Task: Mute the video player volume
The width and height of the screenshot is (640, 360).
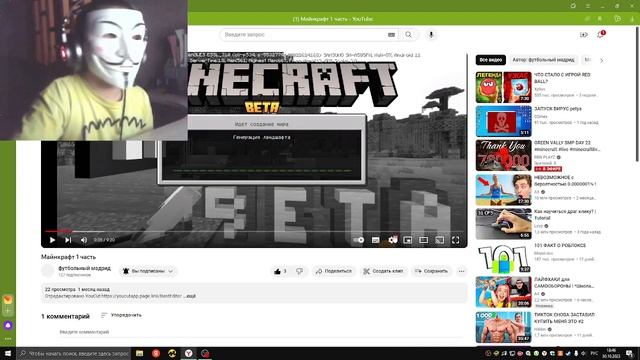Action: point(84,240)
